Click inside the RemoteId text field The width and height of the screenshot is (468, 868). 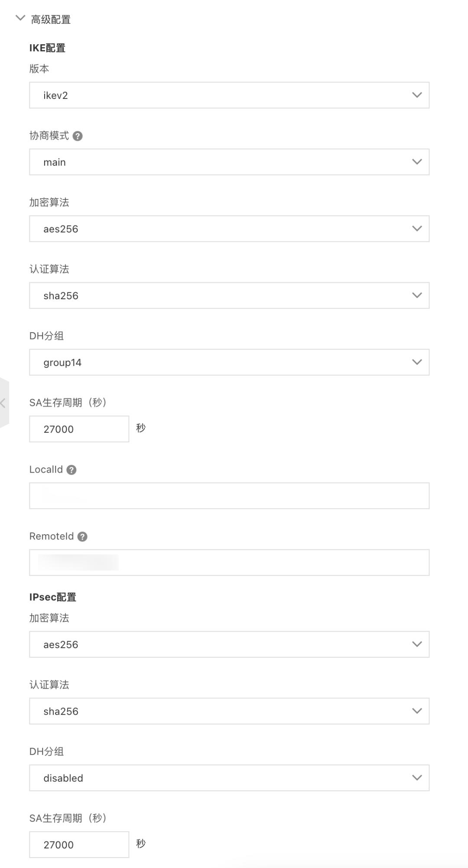click(x=229, y=562)
